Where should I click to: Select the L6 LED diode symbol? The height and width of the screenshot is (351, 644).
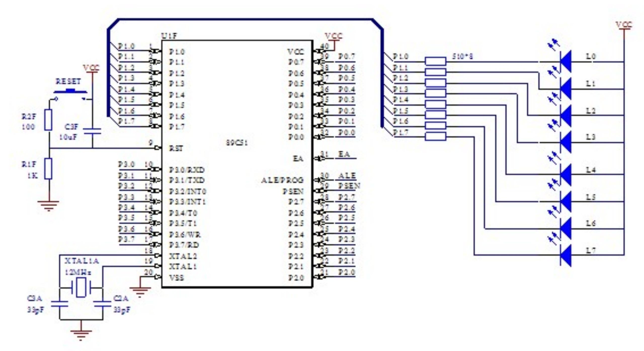566,229
